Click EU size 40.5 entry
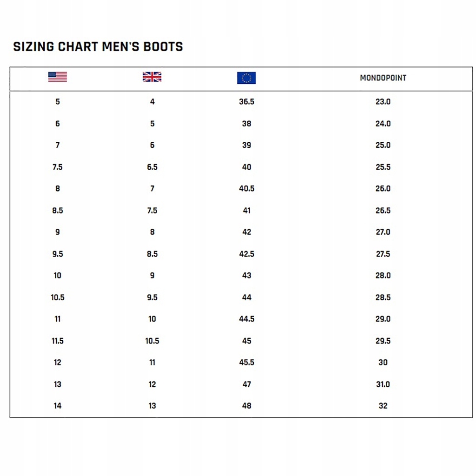The height and width of the screenshot is (476, 476). click(246, 189)
